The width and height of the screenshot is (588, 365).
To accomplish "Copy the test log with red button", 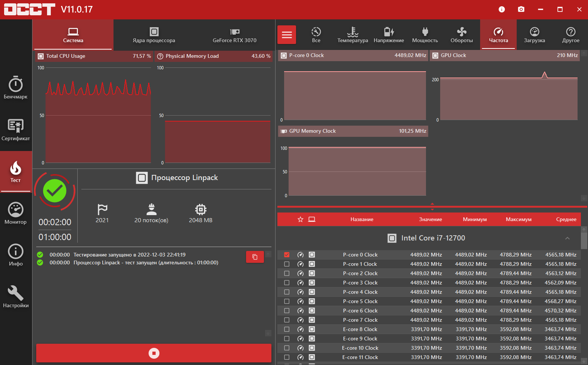I will [255, 257].
